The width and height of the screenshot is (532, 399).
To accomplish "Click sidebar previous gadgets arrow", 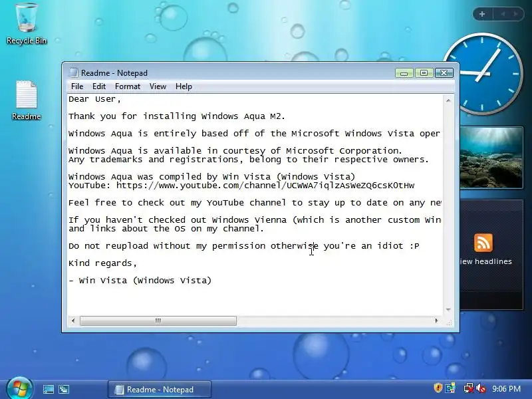I will coord(503,14).
